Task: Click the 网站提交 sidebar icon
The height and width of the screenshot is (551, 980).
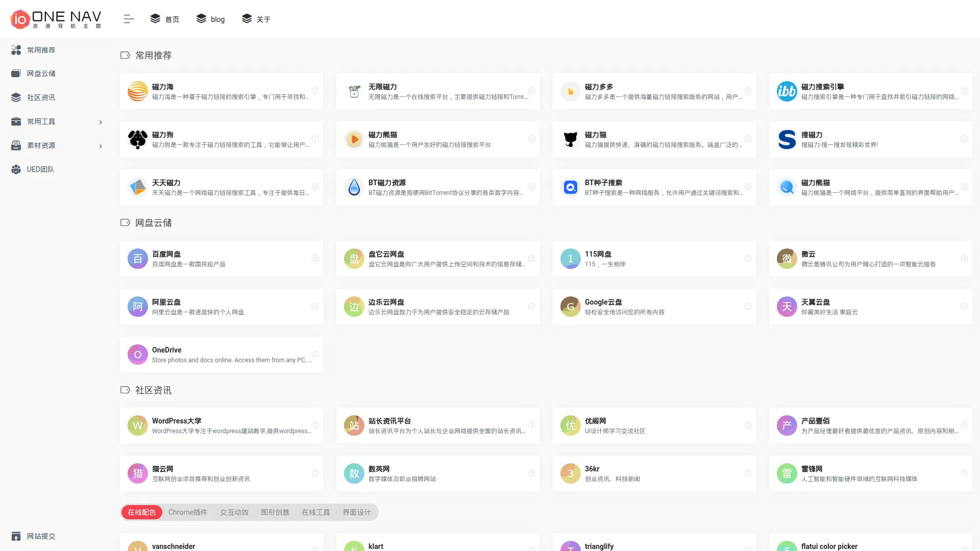Action: (x=16, y=536)
